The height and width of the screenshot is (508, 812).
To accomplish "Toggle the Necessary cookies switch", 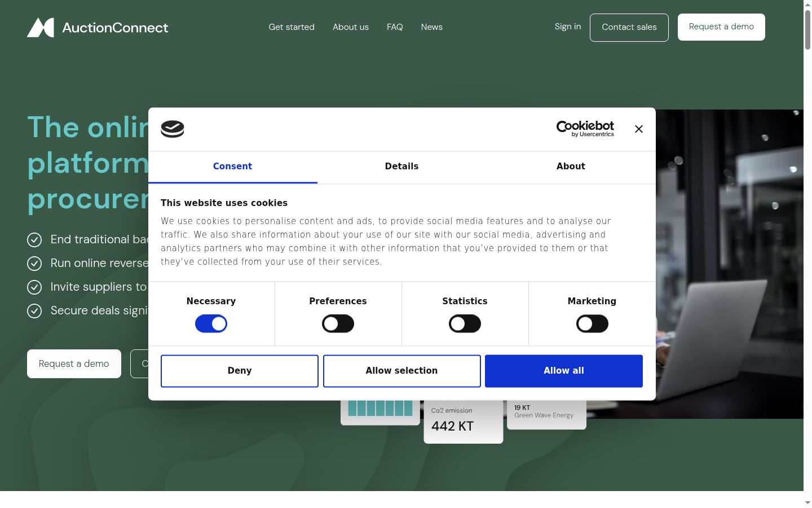I will pos(211,323).
